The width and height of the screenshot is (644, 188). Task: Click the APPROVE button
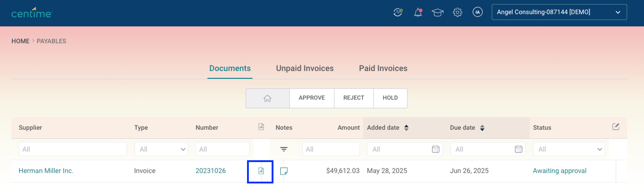point(312,98)
